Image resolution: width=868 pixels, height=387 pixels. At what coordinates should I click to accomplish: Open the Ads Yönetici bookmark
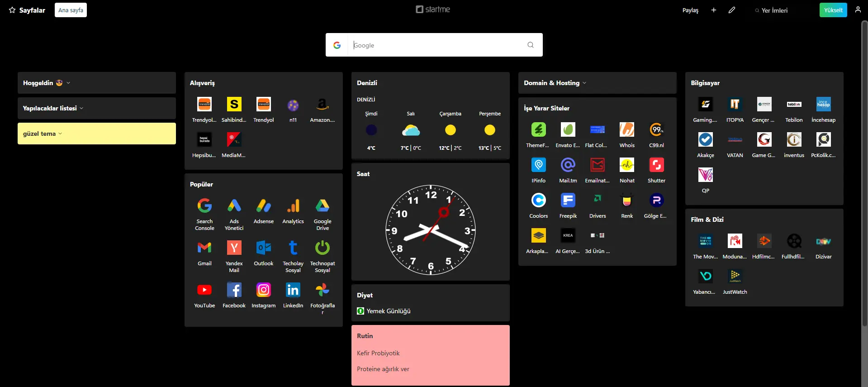(234, 206)
